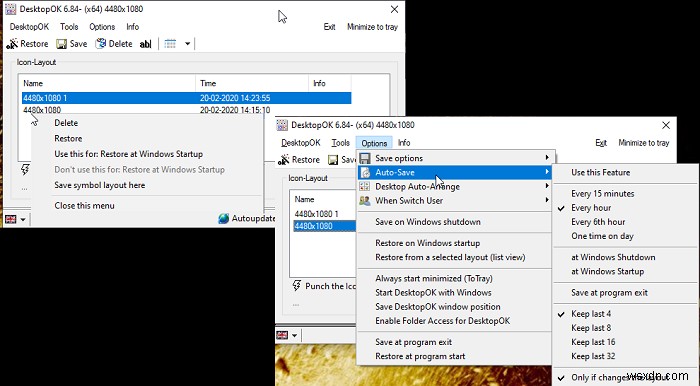Click When Switch User people icon

coord(365,201)
